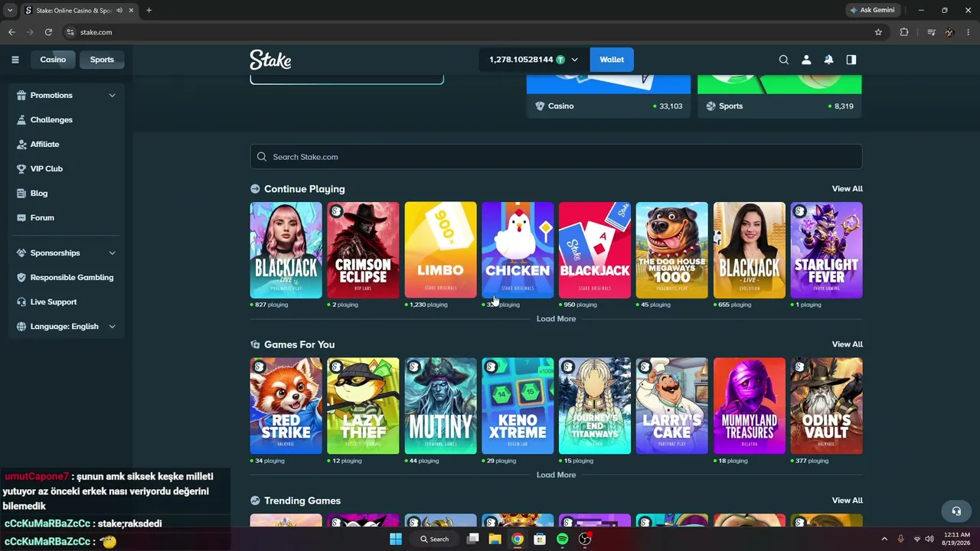The height and width of the screenshot is (551, 980).
Task: Open the search icon in Stake header
Action: [783, 60]
